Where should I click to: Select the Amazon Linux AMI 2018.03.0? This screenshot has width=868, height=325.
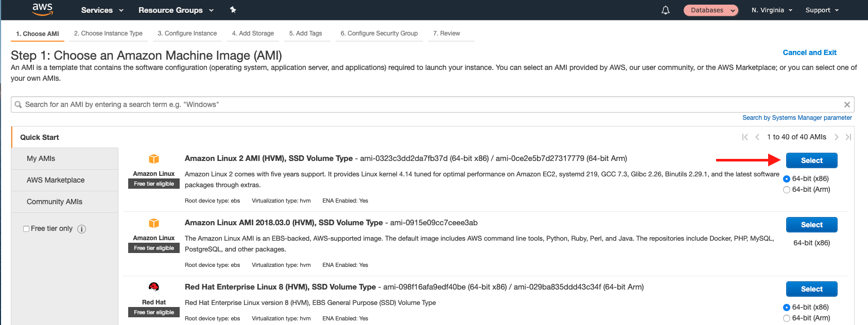[x=811, y=225]
